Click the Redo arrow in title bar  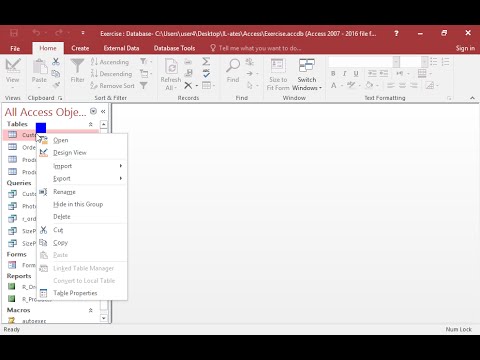pyautogui.click(x=59, y=33)
